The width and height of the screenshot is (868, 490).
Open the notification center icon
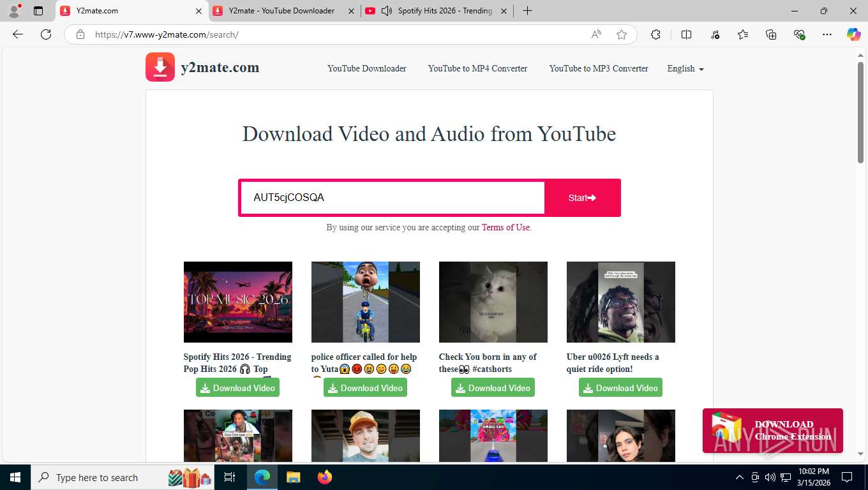click(x=847, y=477)
